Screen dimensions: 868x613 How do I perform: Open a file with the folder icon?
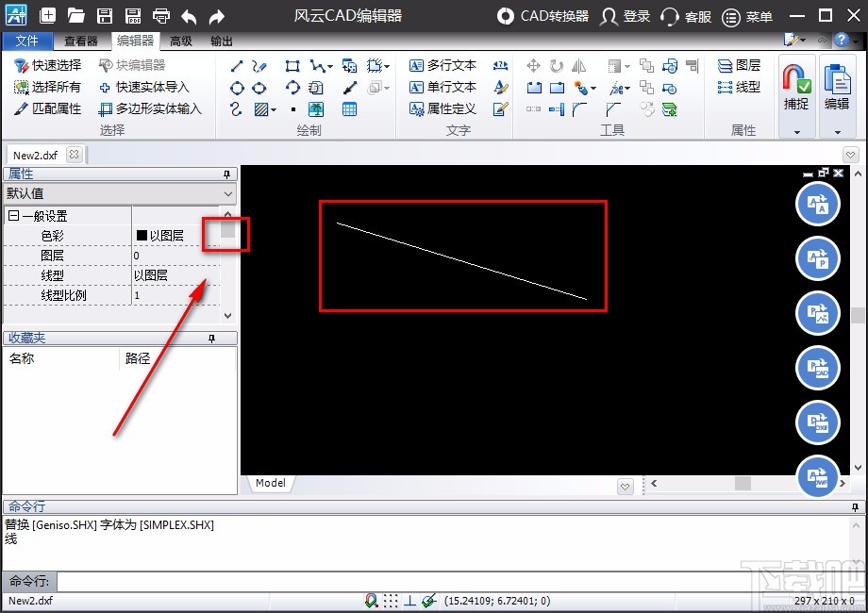pos(75,15)
